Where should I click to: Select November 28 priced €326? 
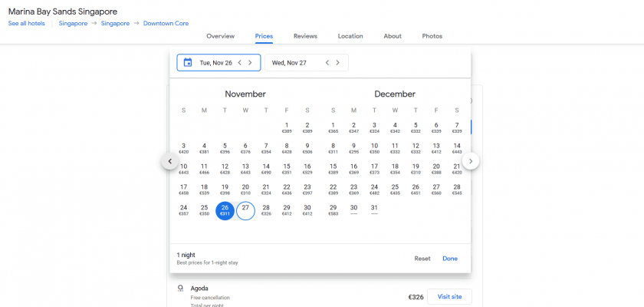click(266, 210)
